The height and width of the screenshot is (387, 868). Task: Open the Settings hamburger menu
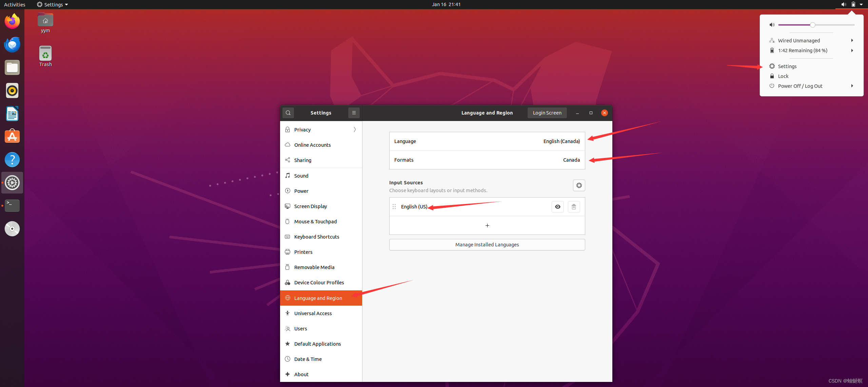click(x=354, y=113)
